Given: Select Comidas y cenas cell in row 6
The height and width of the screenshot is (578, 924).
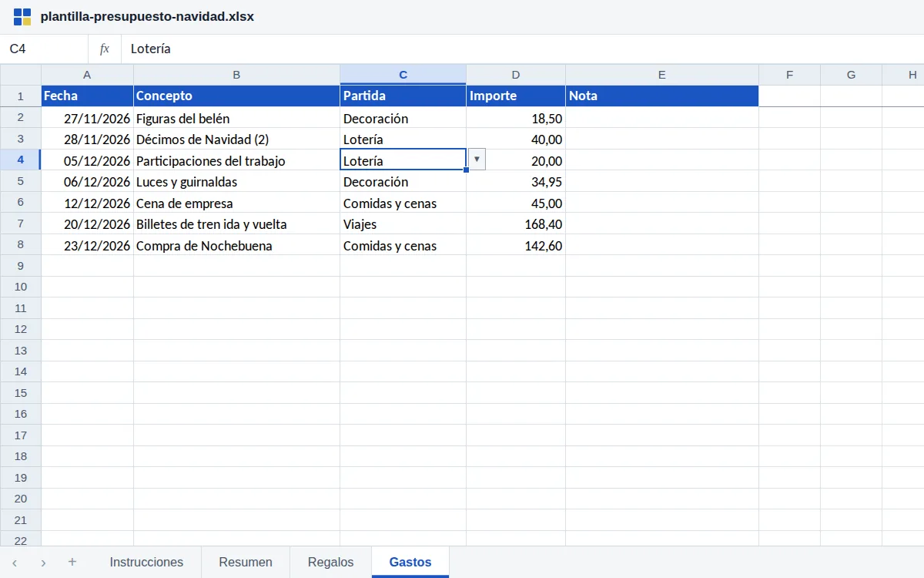Looking at the screenshot, I should coord(403,203).
